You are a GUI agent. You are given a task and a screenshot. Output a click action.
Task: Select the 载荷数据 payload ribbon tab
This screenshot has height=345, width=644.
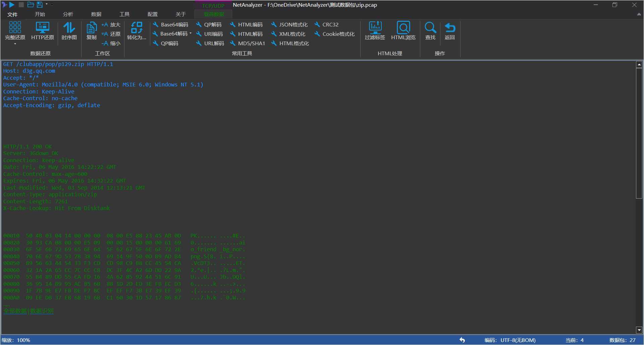214,14
